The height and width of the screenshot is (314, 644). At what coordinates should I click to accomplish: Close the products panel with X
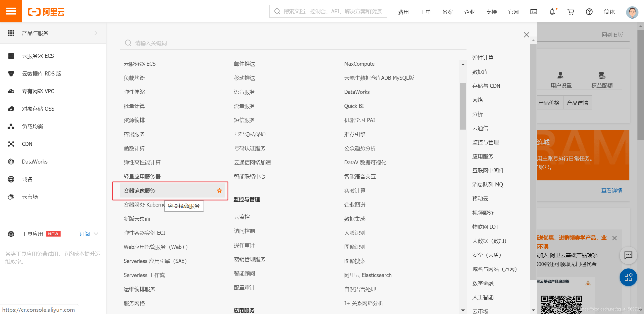coord(526,35)
